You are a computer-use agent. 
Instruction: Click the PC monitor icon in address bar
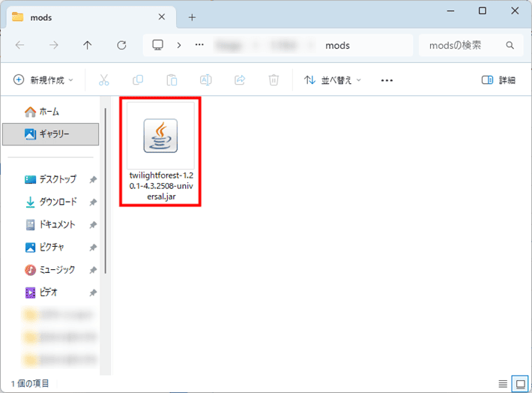pyautogui.click(x=158, y=45)
